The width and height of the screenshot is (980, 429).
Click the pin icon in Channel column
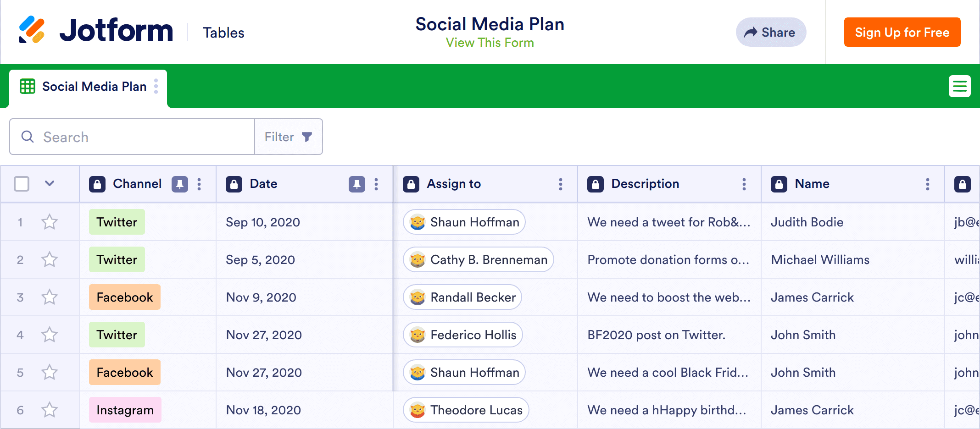click(180, 184)
